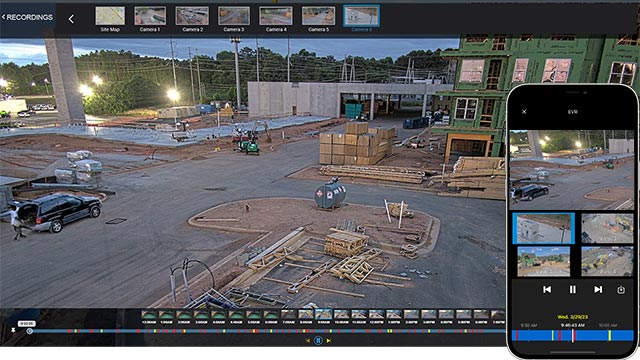Jump to the 3:00AM timeline thumbnail
Viewport: 640px width, 360px height.
[202, 315]
